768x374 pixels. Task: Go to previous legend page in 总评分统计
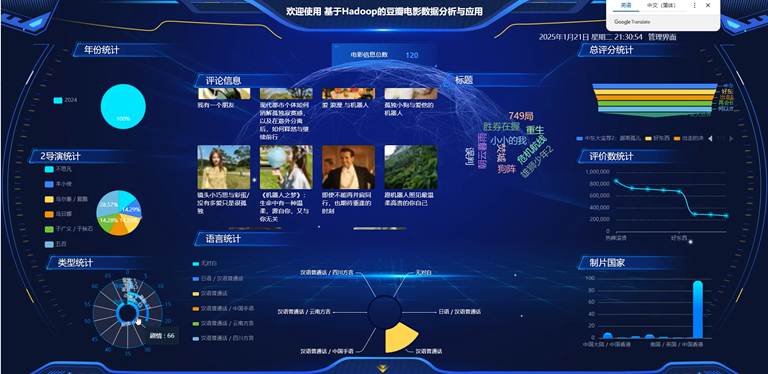tap(711, 139)
